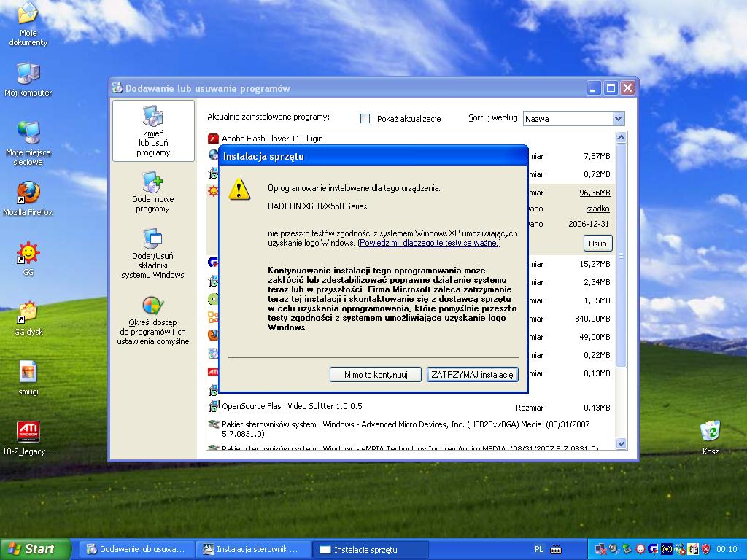Click the rzadko usage frequency link
747x560 pixels.
tap(597, 209)
